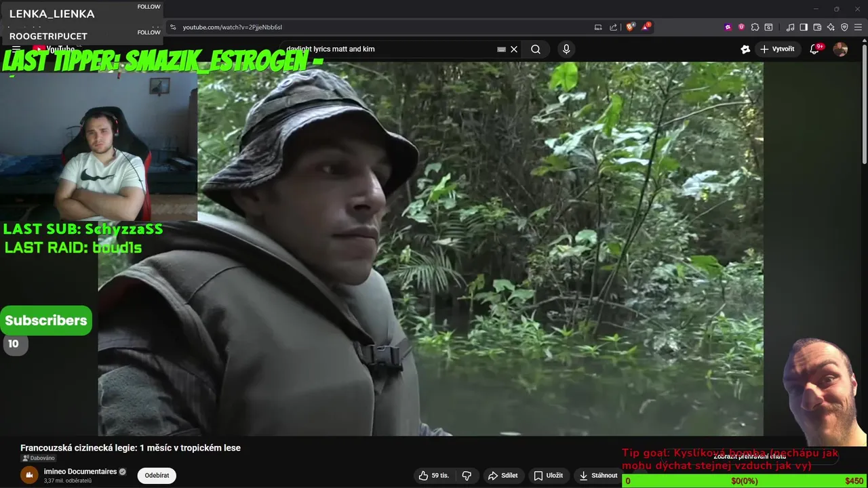Screen dimensions: 868x488
Task: Open the media control music note icon
Action: pos(790,27)
